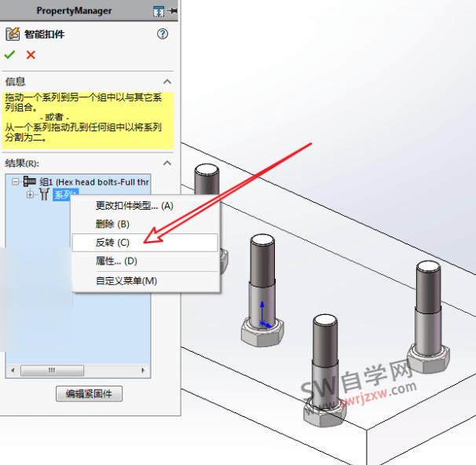Click the horizontal scrollbar thumb in results list
The height and width of the screenshot is (465, 476).
click(x=52, y=370)
